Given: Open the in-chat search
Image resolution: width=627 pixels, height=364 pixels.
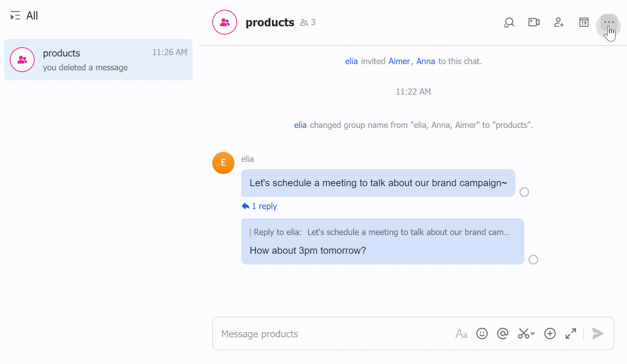Looking at the screenshot, I should 509,22.
